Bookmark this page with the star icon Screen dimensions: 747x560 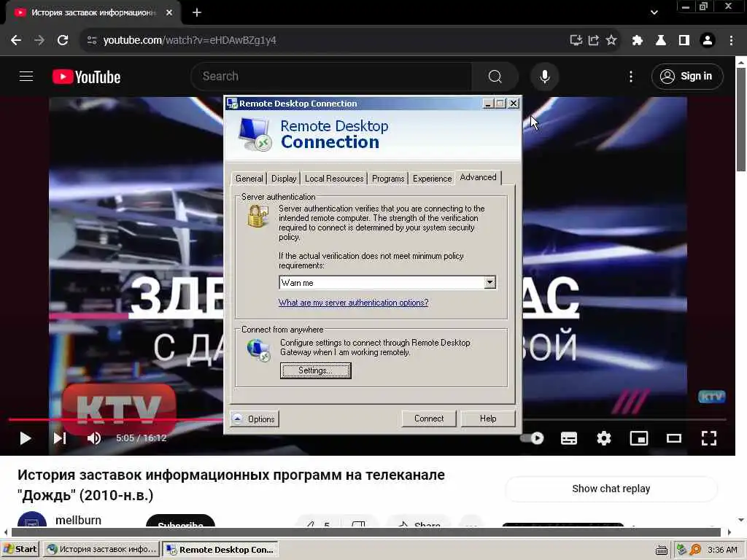pyautogui.click(x=611, y=40)
